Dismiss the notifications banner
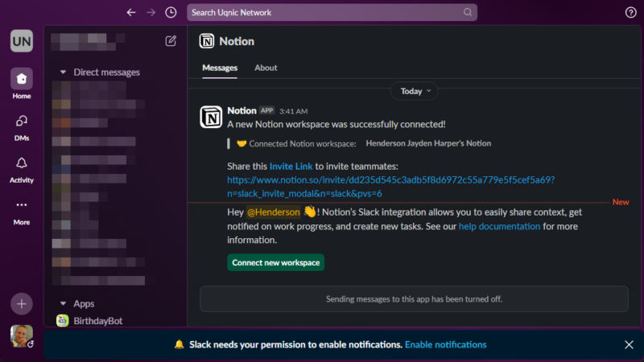The image size is (644, 362). pos(629,345)
